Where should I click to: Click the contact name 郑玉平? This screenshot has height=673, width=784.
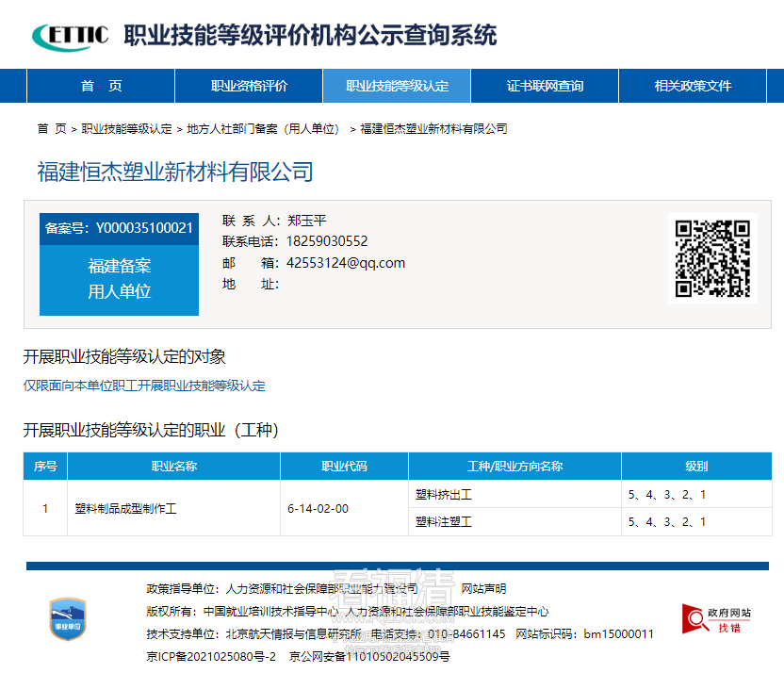pos(307,221)
